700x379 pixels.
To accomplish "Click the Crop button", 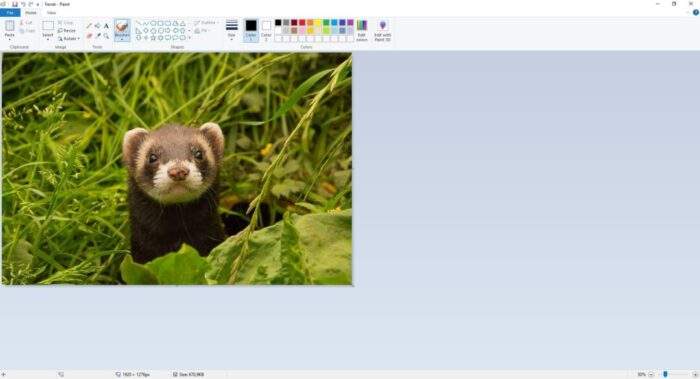I will (66, 22).
